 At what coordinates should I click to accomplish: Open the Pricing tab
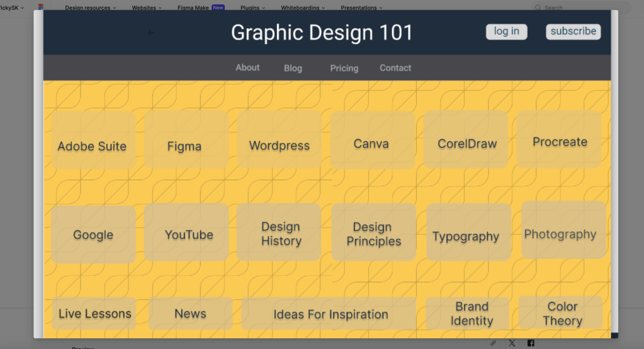coord(344,68)
